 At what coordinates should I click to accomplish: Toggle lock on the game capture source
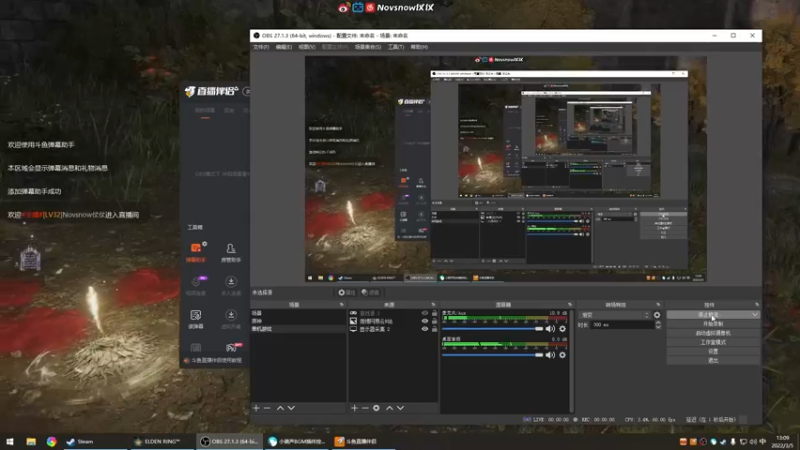pyautogui.click(x=434, y=313)
